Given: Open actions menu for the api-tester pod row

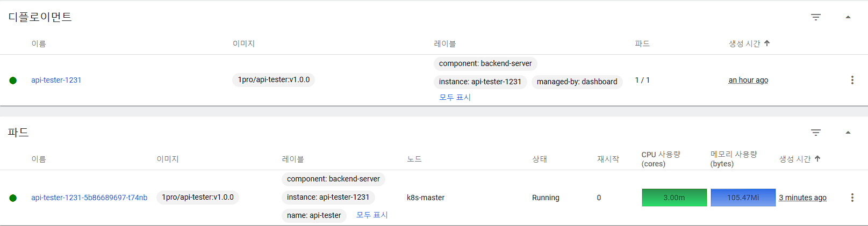Looking at the screenshot, I should (x=852, y=198).
